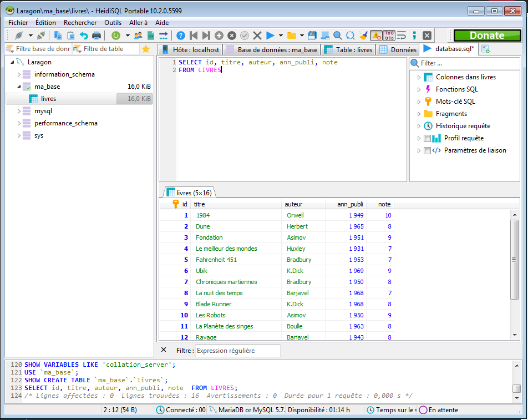Toggle wrap long lines button
528x420 pixels.
(x=402, y=36)
